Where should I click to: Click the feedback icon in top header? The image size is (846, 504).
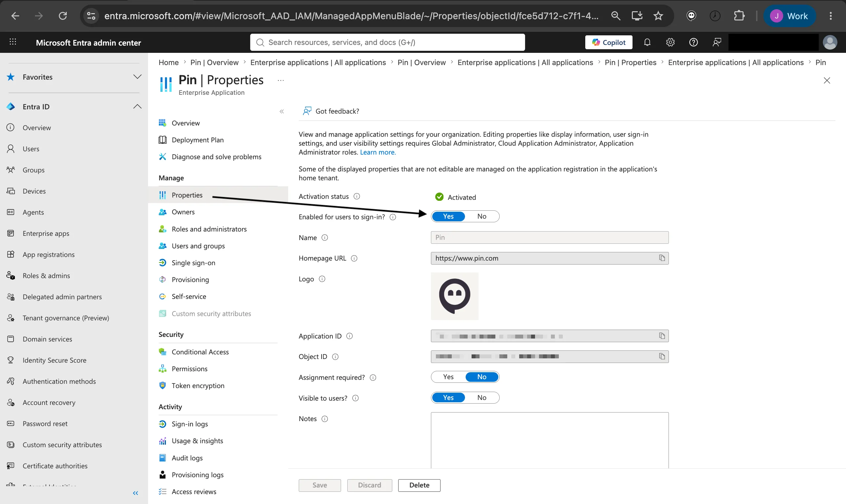click(x=717, y=42)
